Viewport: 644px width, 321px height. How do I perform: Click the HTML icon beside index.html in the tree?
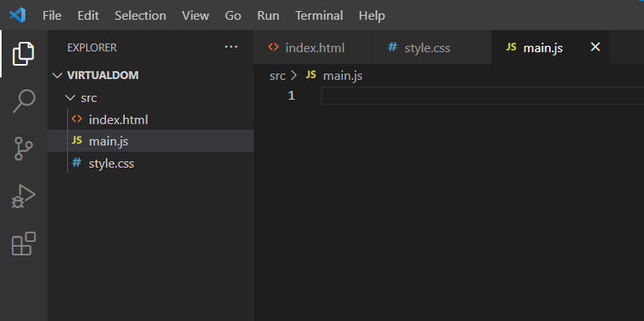click(x=77, y=119)
